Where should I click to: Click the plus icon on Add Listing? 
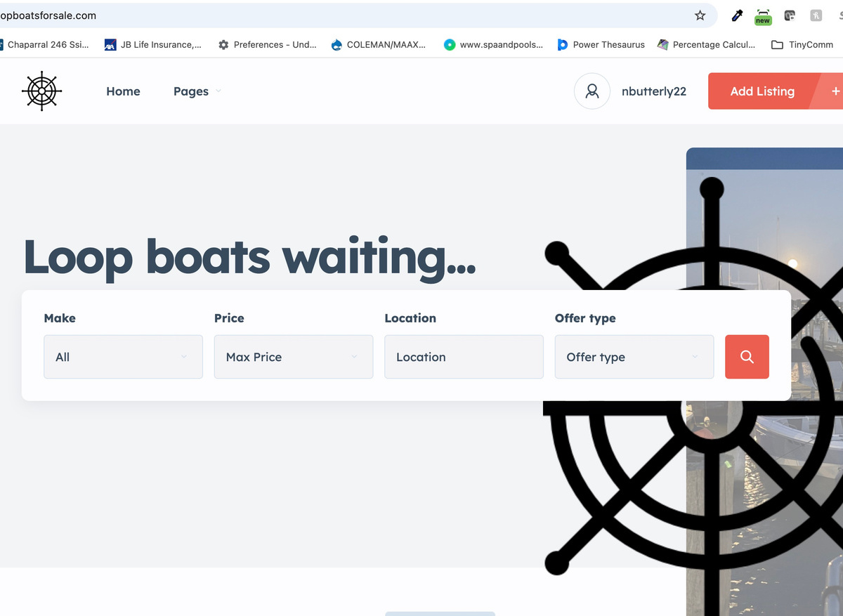(835, 91)
